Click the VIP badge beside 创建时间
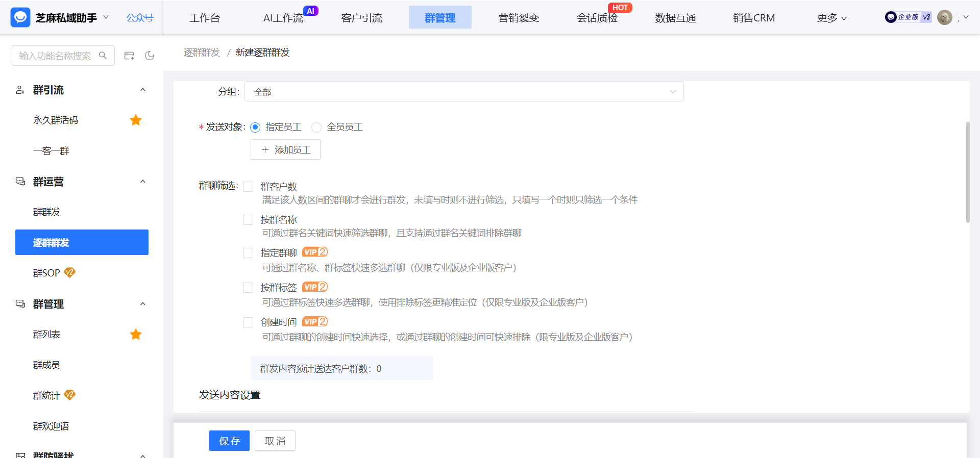The height and width of the screenshot is (458, 980). [x=315, y=321]
